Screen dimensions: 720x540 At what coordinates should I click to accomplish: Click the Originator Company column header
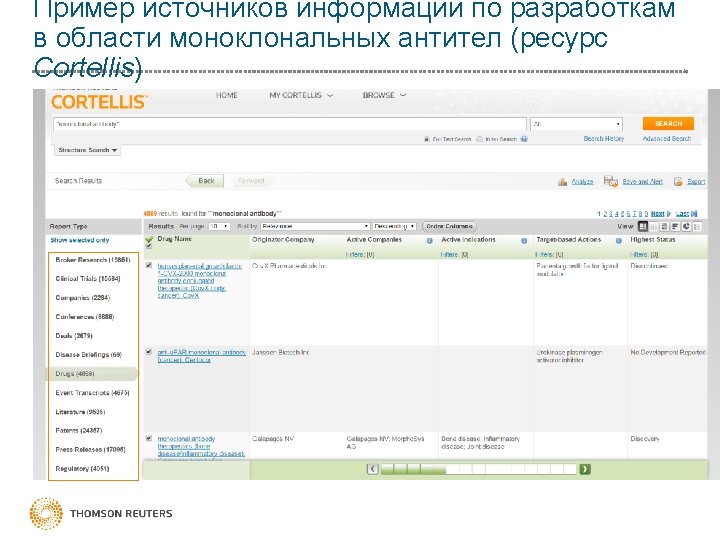(283, 240)
